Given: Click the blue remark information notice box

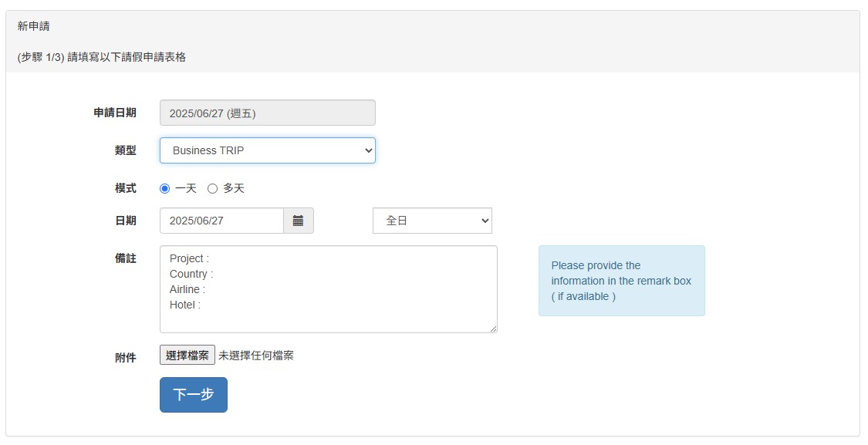Looking at the screenshot, I should 622,281.
